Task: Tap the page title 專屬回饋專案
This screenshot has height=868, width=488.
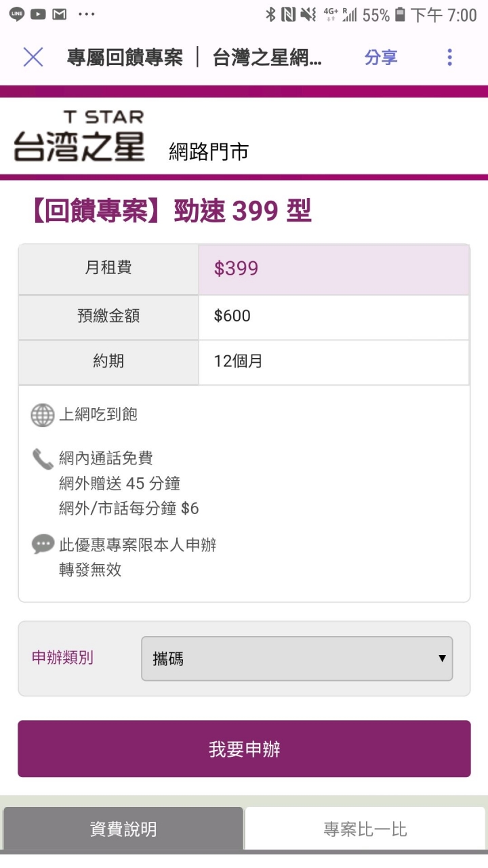Action: pyautogui.click(x=125, y=58)
